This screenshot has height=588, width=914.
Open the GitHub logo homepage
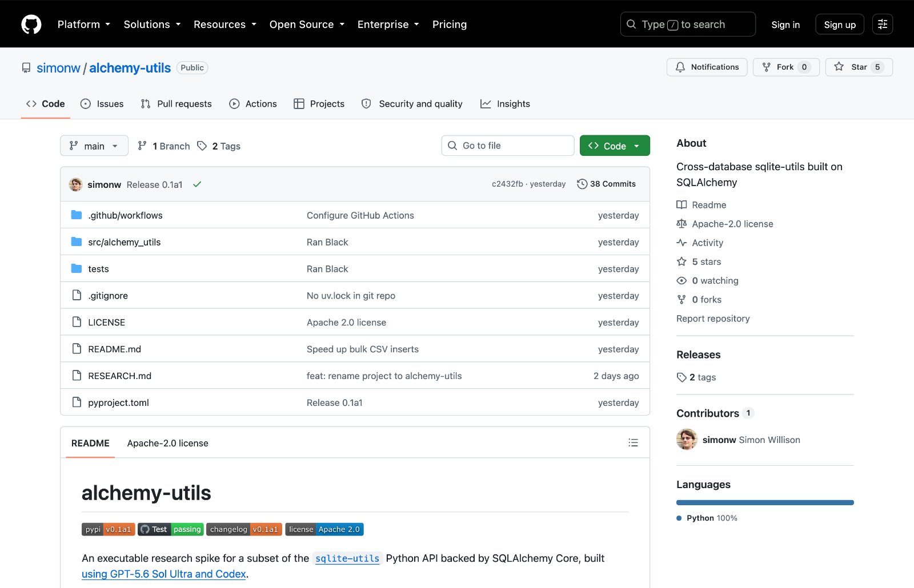31,24
